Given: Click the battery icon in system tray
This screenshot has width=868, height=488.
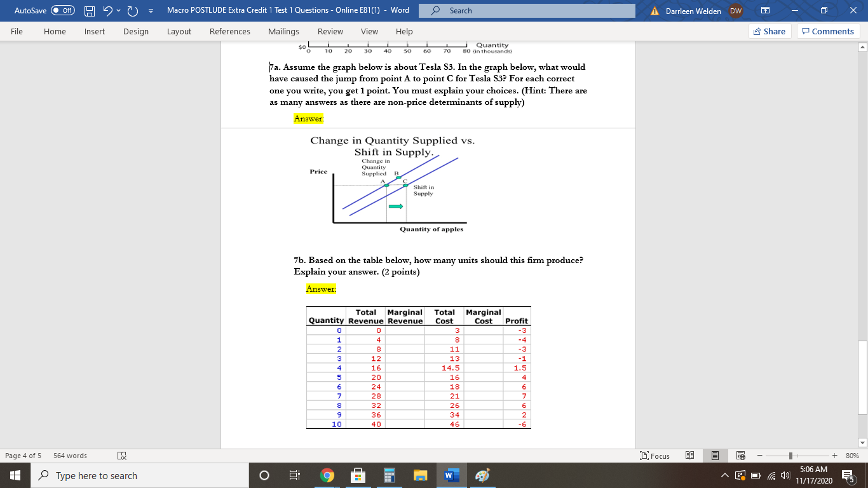Looking at the screenshot, I should [x=756, y=475].
